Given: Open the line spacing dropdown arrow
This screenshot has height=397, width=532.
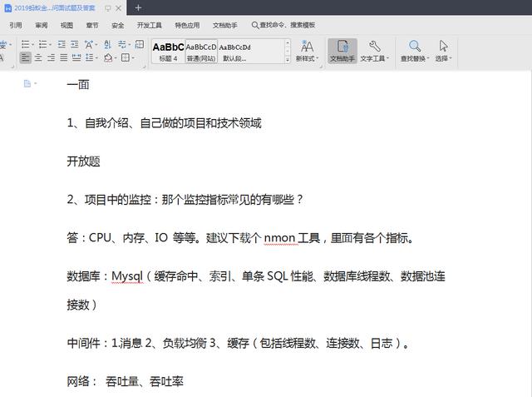Looking at the screenshot, I should coord(96,58).
